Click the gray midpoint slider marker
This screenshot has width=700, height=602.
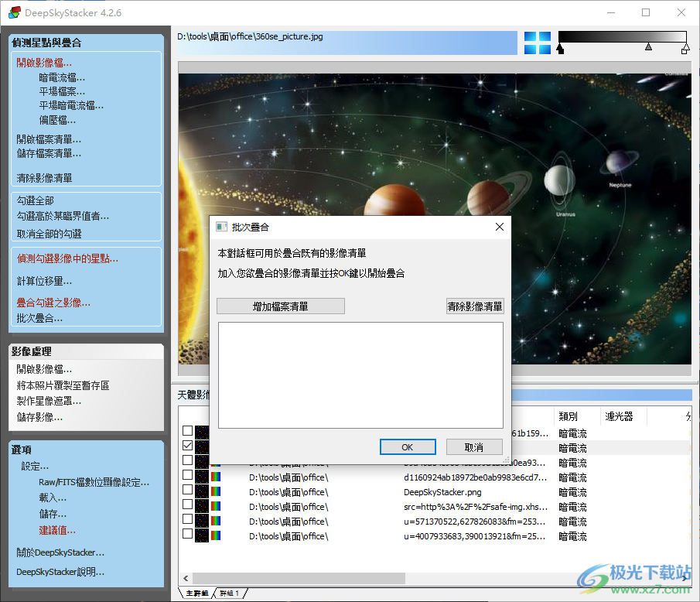click(x=649, y=46)
